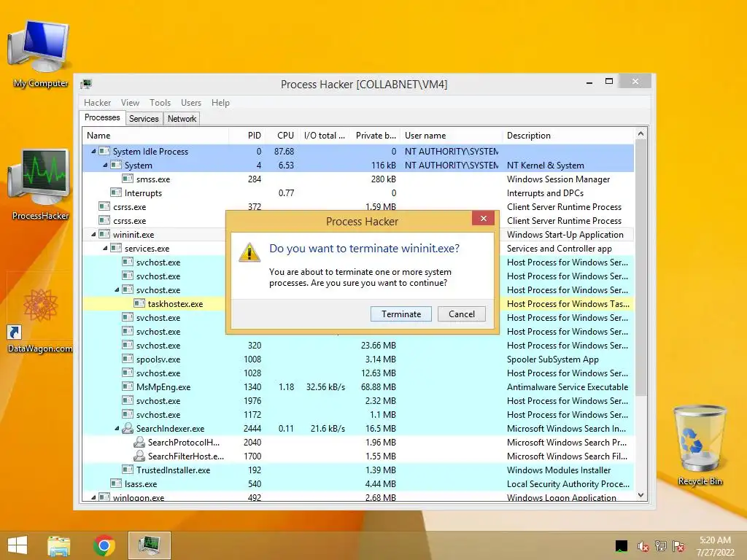Viewport: 747px width, 560px height.
Task: Click the taskbar clock showing 5:20 AM
Action: [715, 546]
